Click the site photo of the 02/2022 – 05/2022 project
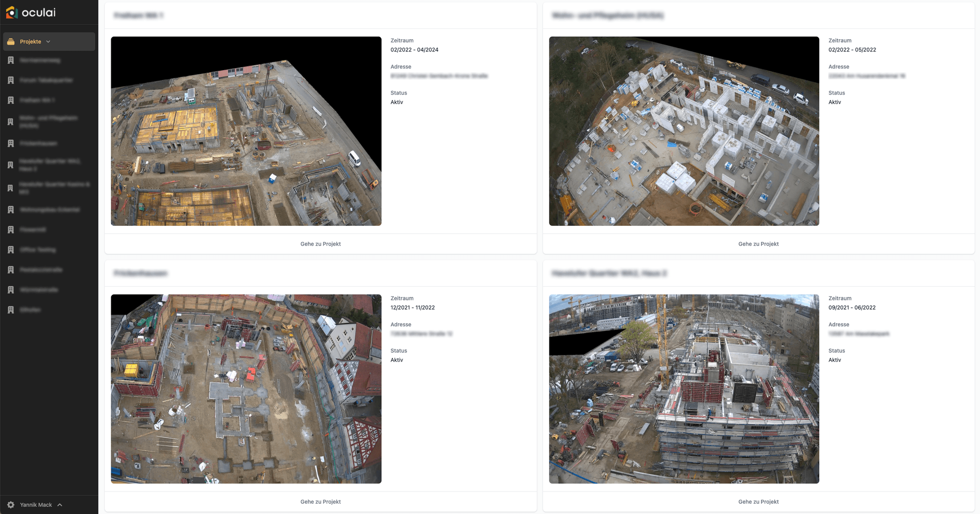980x514 pixels. click(x=684, y=131)
